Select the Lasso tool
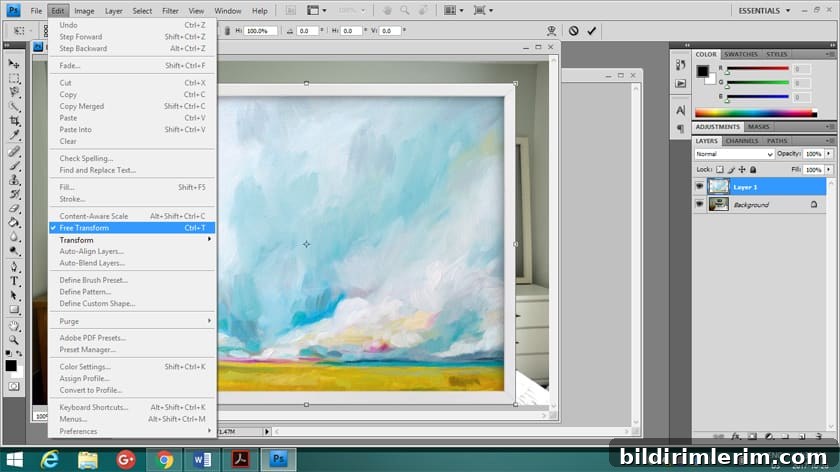This screenshot has height=472, width=840. coord(14,92)
